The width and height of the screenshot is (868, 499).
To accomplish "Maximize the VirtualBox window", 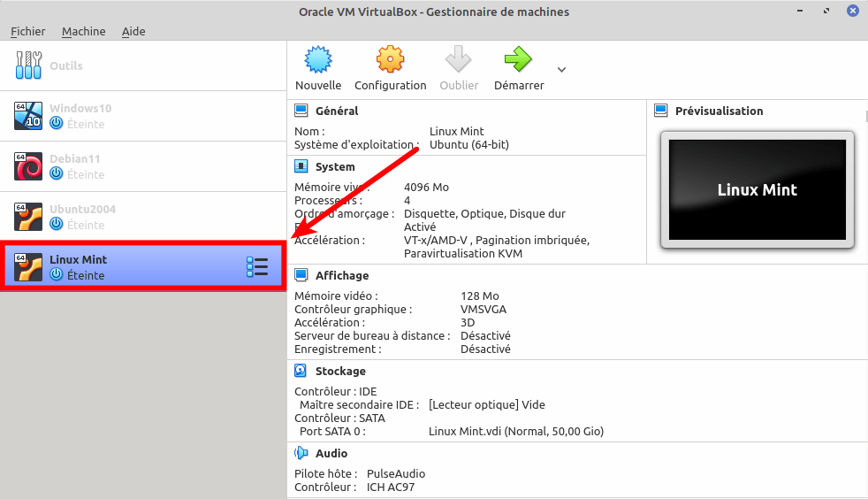I will pyautogui.click(x=826, y=12).
